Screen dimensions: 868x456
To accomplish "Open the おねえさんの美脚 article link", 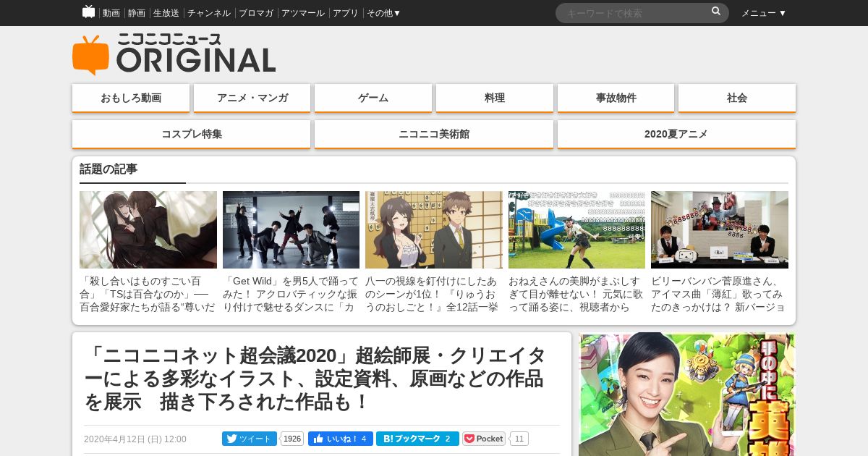I will tap(576, 294).
